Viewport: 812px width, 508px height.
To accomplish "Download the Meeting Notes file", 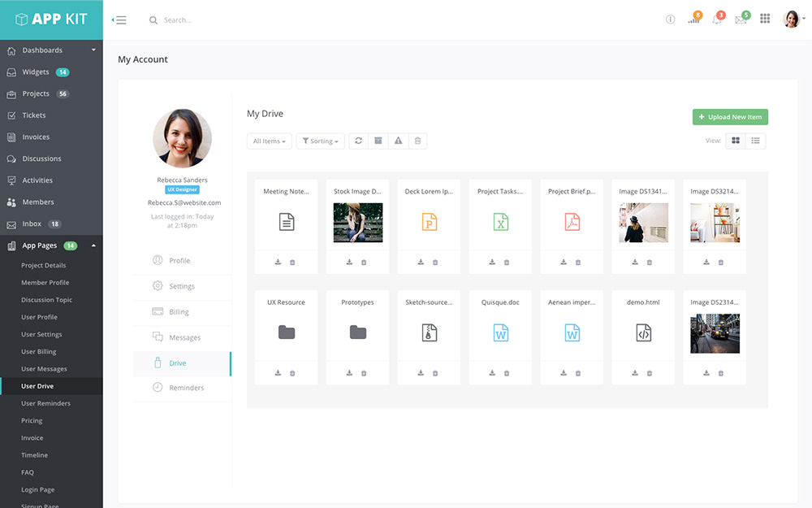I will [x=279, y=263].
